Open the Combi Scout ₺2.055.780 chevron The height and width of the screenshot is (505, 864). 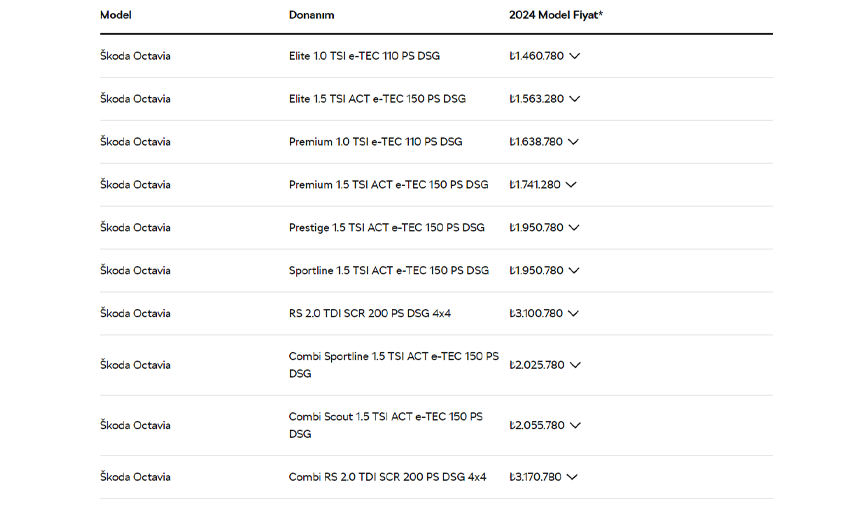coord(575,426)
